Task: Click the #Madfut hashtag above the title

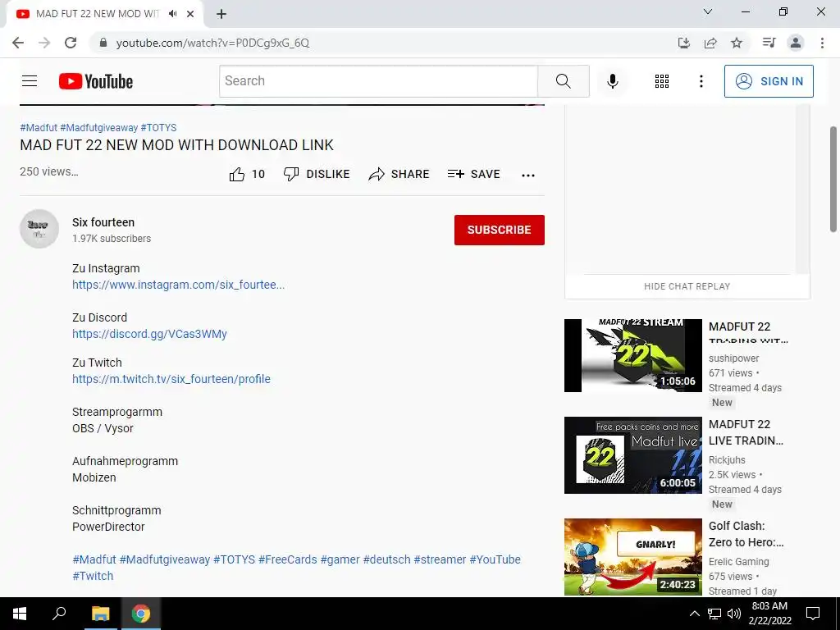Action: point(39,127)
